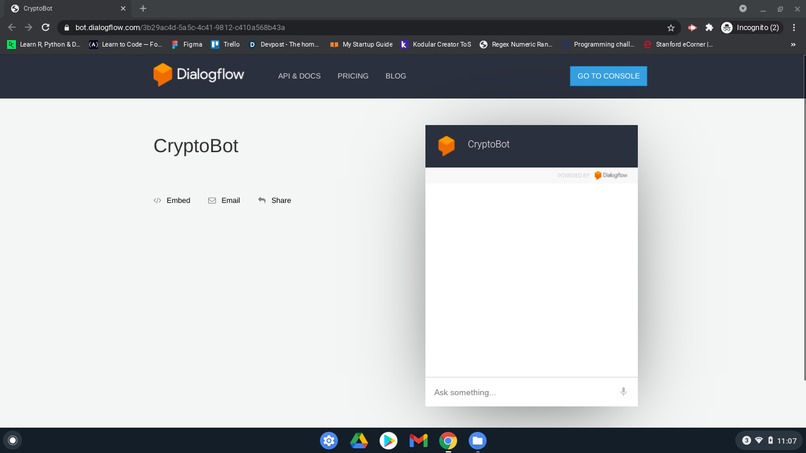The width and height of the screenshot is (806, 453).
Task: Open Gmail in shelf
Action: tap(418, 441)
